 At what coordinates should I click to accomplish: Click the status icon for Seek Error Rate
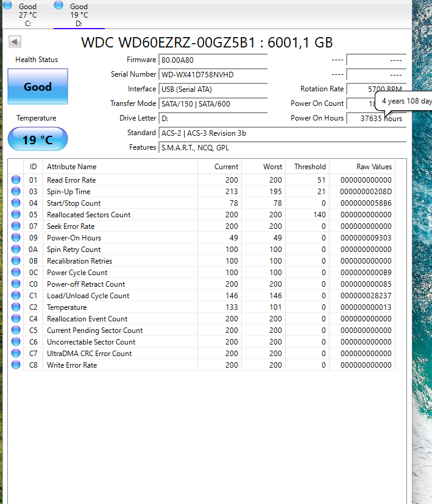16,226
